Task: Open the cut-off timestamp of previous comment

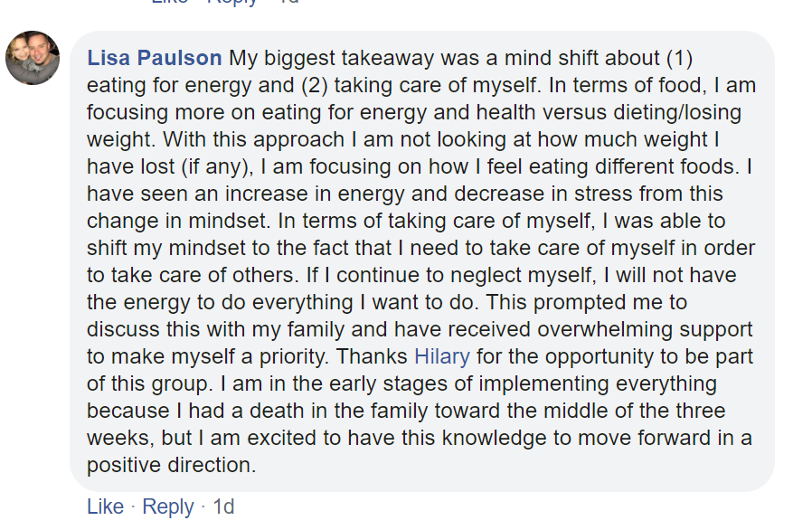Action: pos(288,2)
